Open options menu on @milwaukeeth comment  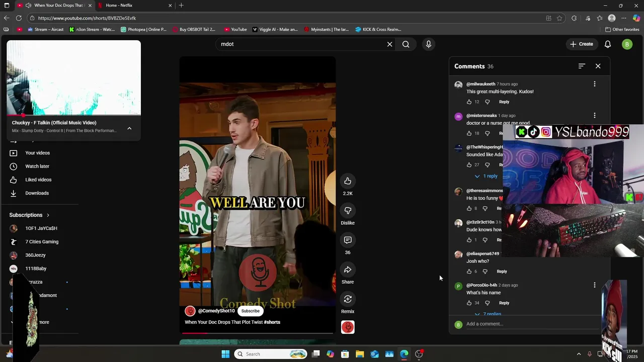595,84
